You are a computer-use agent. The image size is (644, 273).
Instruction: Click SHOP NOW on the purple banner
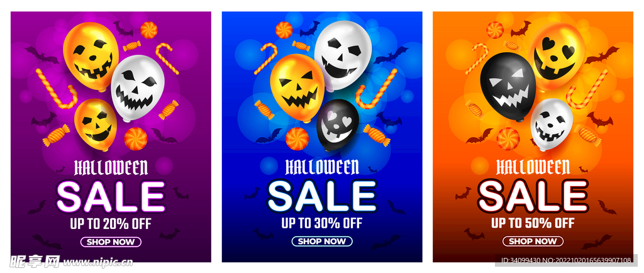pyautogui.click(x=111, y=242)
